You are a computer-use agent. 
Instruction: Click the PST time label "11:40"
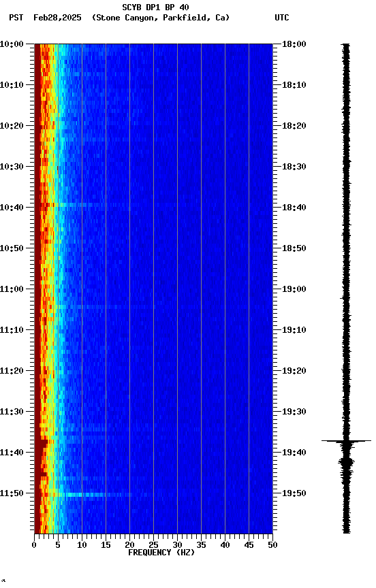[12, 453]
